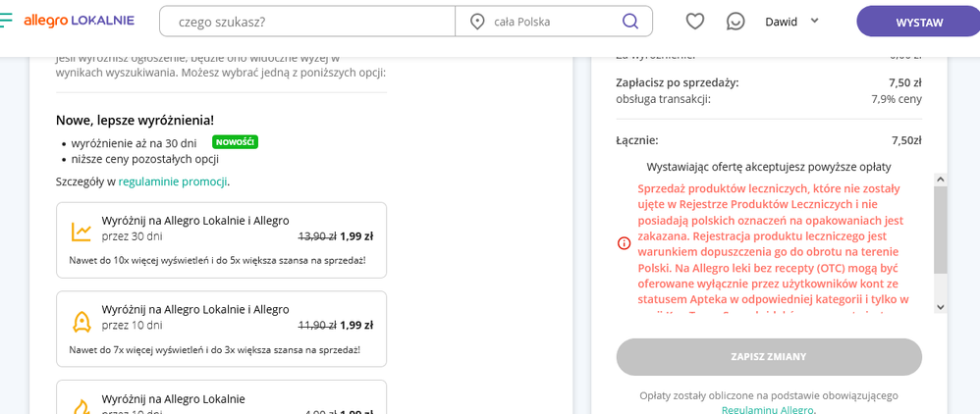Viewport: 980px width, 414px height.
Task: Click the search magnifier icon
Action: pyautogui.click(x=630, y=22)
